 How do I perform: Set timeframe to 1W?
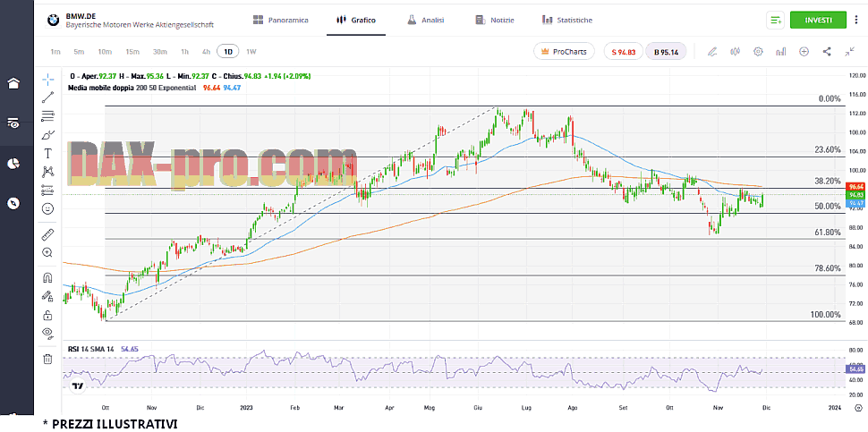tap(251, 52)
